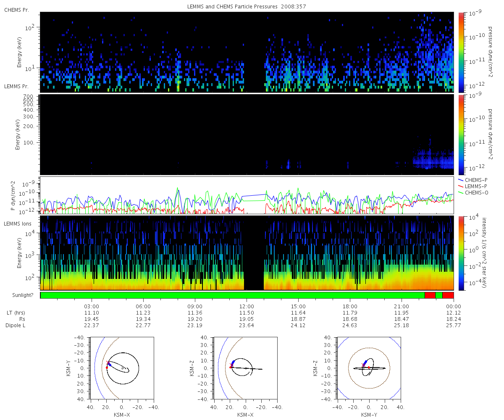The image size is (504, 420).
Task: Click the LEMMS Ions intensity color bar
Action: click(461, 253)
